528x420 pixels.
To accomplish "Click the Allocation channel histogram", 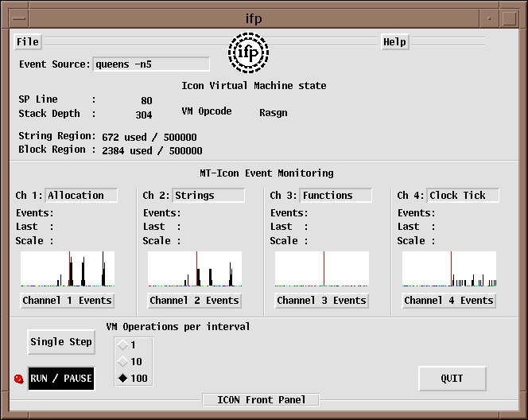I will point(68,269).
